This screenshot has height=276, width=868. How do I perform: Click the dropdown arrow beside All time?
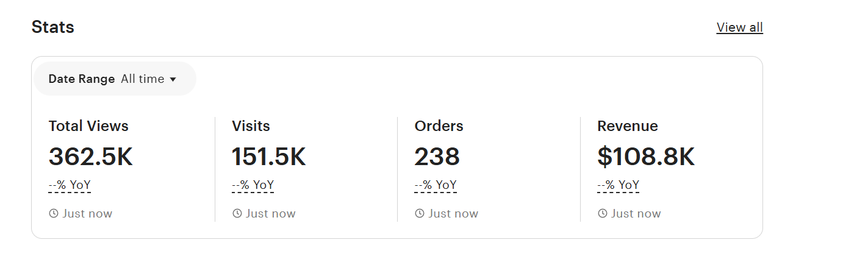tap(173, 80)
